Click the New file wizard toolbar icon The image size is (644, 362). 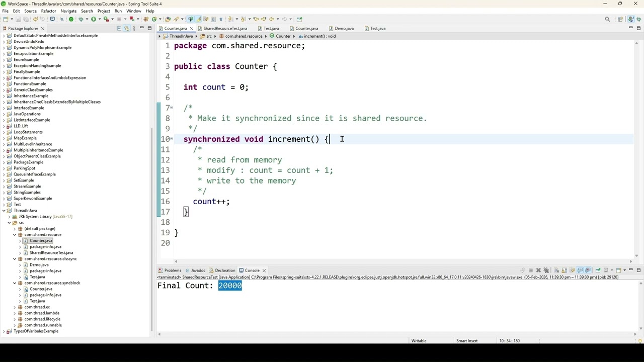(6, 19)
